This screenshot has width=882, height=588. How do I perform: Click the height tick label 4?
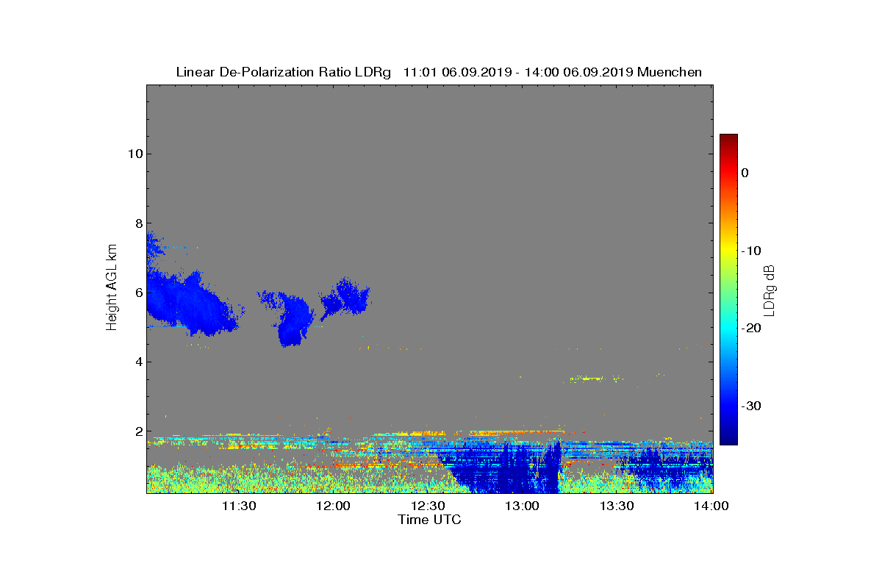click(x=138, y=362)
